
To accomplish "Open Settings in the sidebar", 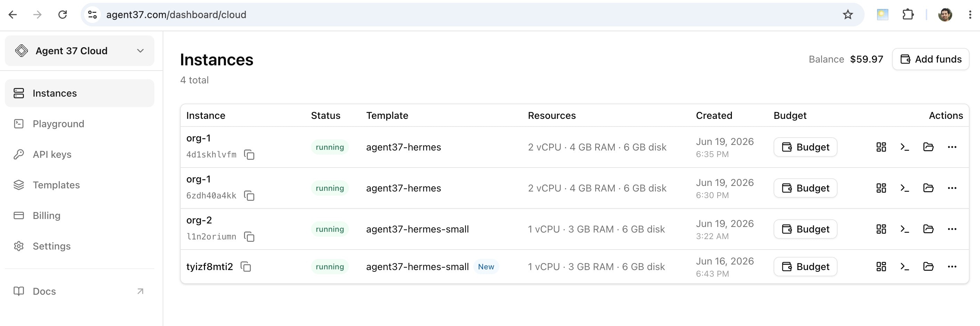I will click(80, 246).
